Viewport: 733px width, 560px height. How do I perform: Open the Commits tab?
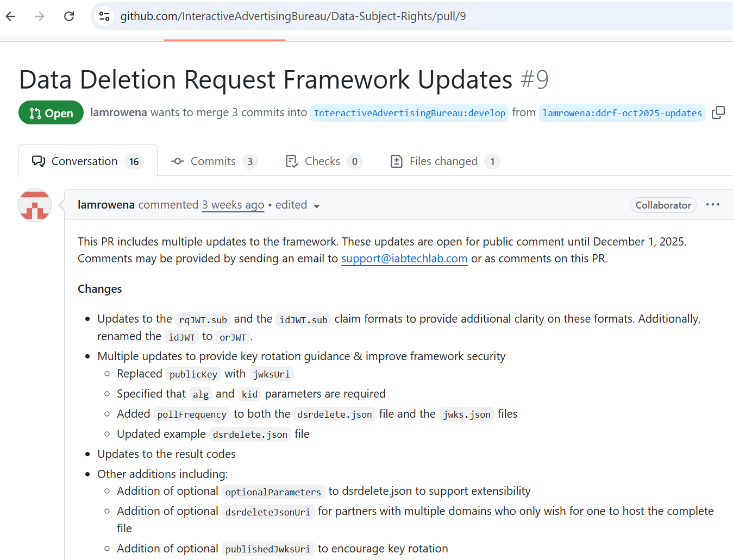(x=214, y=161)
